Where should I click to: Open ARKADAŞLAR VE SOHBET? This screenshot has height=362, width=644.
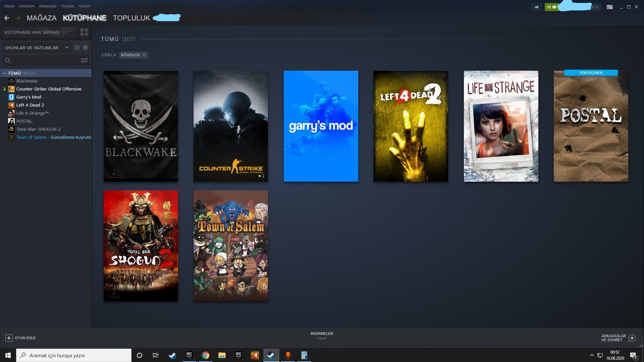[x=618, y=338]
